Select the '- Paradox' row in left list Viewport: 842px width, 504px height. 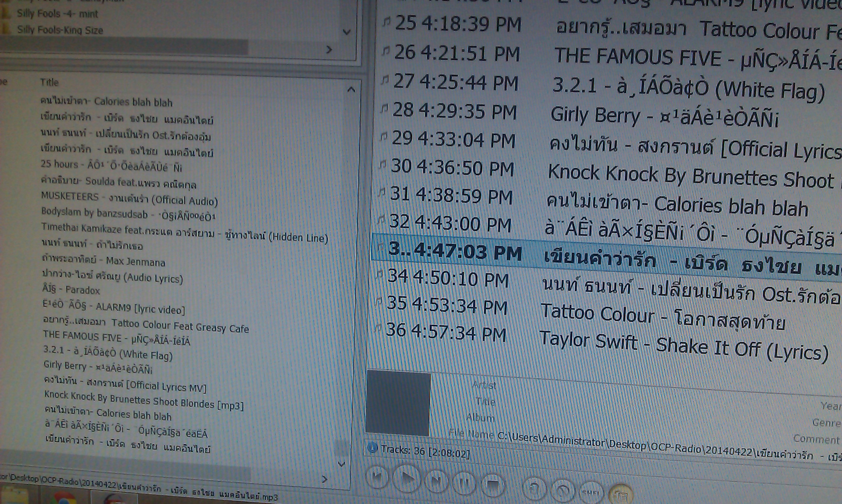click(x=71, y=289)
